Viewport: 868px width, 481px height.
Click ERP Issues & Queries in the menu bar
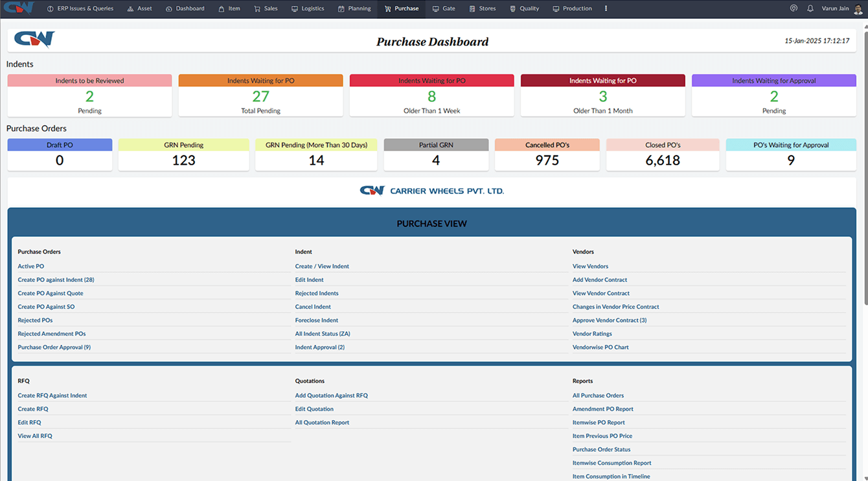click(80, 8)
